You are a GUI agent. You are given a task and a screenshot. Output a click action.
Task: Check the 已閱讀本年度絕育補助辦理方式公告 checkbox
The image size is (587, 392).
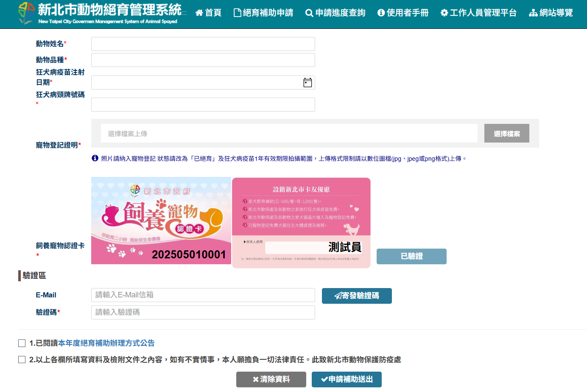(22, 344)
